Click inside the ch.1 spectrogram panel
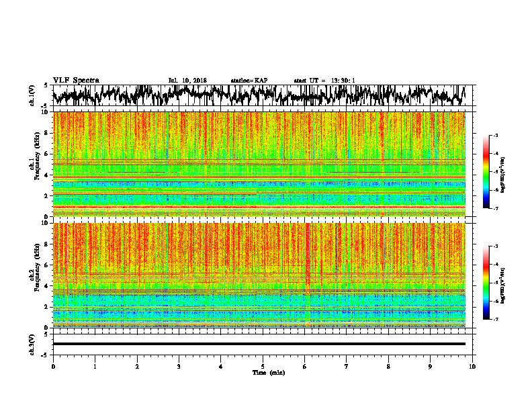The height and width of the screenshot is (411, 532). coord(259,164)
